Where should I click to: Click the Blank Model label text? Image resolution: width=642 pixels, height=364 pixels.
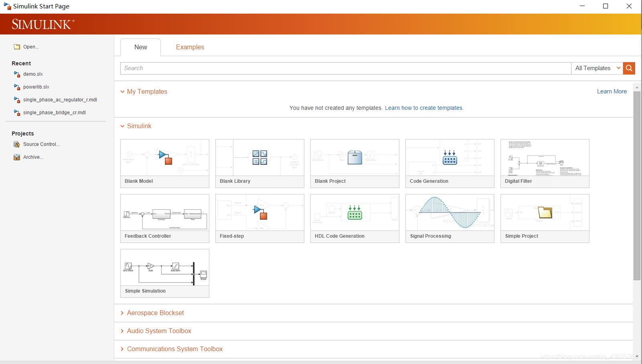139,181
